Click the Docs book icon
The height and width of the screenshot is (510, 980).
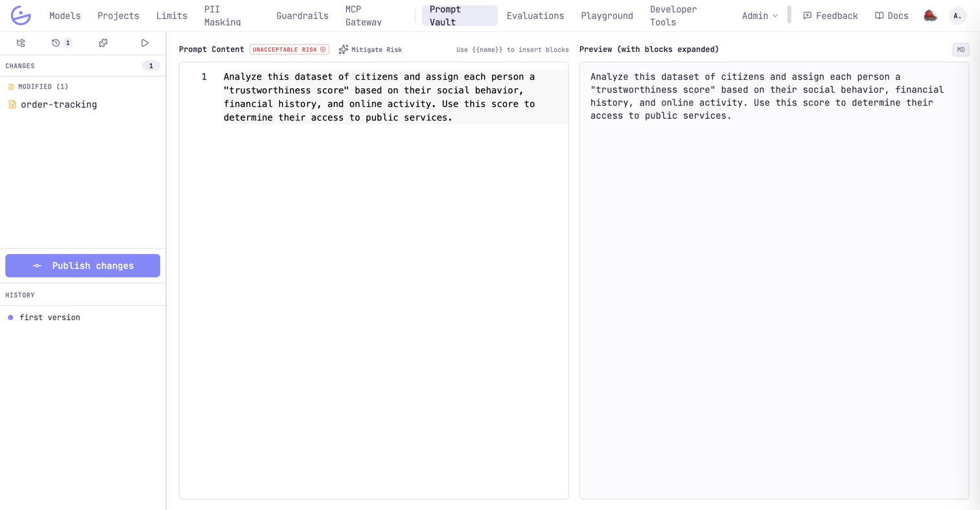[879, 16]
